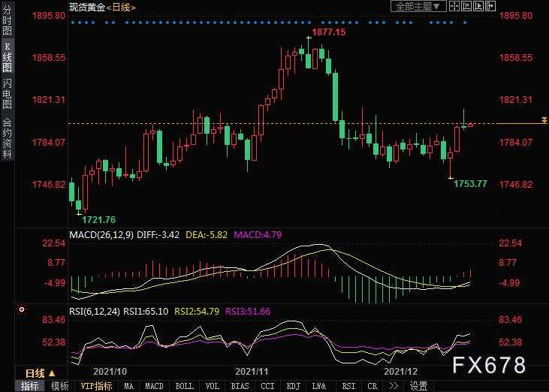
Task: Click the DEA:-5.82 value
Action: coord(207,234)
